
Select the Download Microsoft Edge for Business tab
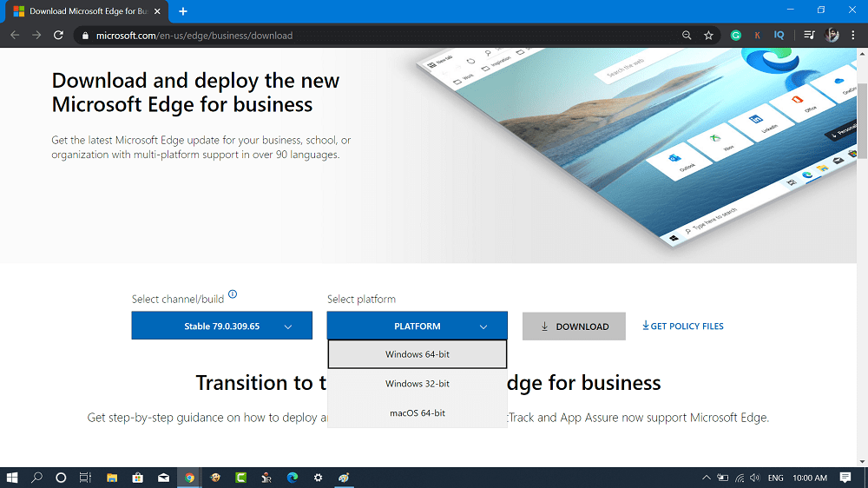coord(86,11)
